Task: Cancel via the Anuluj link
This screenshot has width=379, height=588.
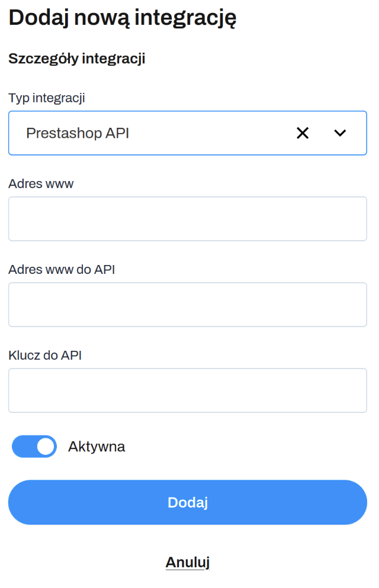Action: 187,562
